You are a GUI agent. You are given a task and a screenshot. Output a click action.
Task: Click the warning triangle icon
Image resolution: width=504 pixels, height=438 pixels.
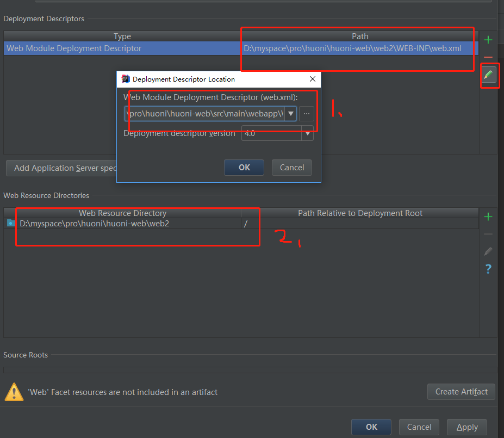14,392
